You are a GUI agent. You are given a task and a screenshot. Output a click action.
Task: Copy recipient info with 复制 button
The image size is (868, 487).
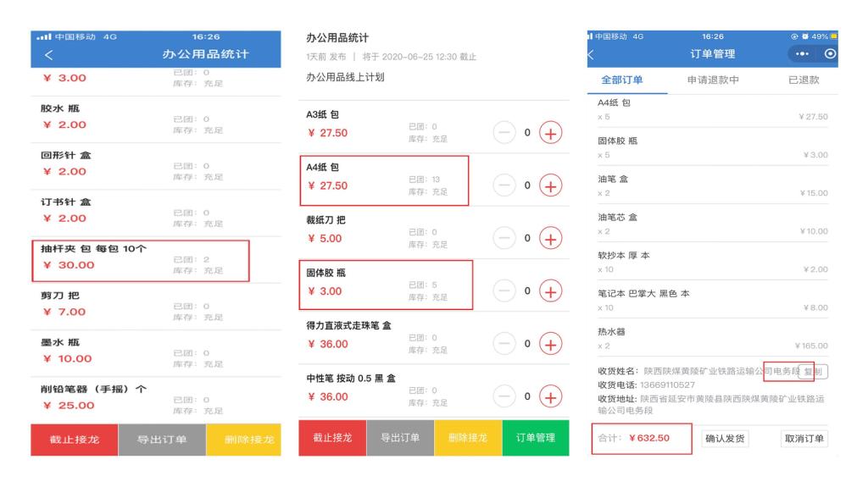pyautogui.click(x=813, y=372)
